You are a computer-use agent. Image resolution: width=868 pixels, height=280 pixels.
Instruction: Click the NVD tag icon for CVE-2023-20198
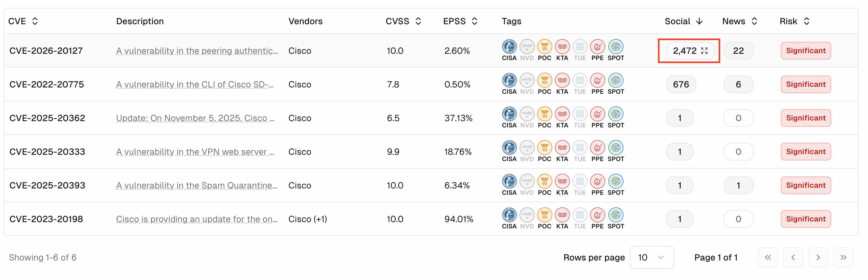(527, 215)
